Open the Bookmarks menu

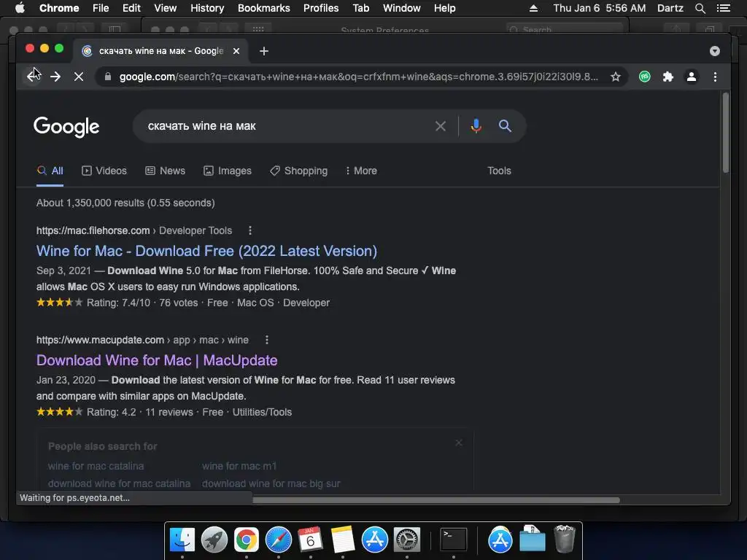264,8
